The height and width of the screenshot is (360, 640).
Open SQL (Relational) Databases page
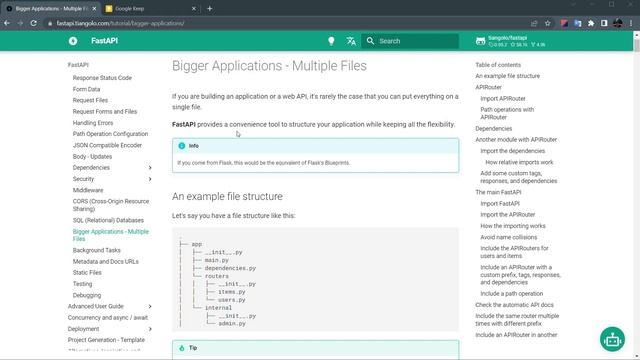point(108,220)
